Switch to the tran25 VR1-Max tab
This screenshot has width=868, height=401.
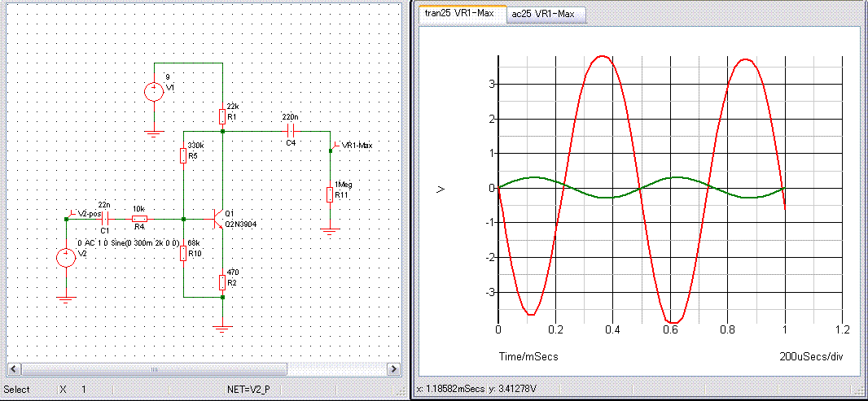tap(459, 14)
